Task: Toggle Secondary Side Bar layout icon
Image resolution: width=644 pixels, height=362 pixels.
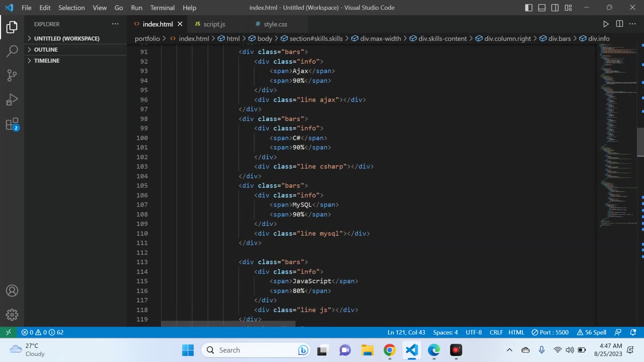Action: point(555,8)
